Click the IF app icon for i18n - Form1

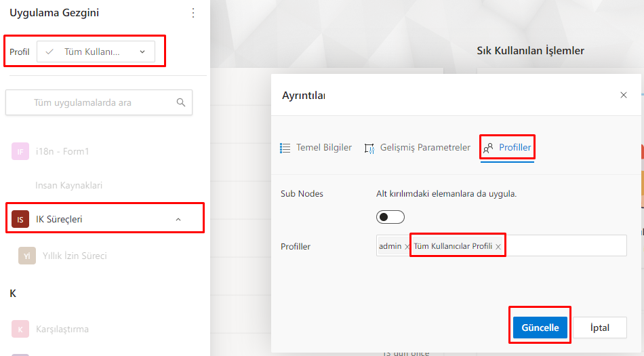20,151
